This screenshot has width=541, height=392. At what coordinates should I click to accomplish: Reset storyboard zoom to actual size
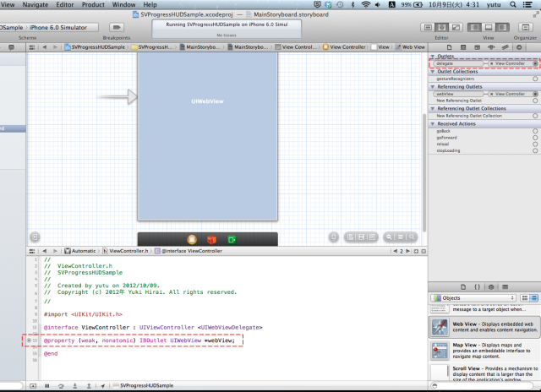pyautogui.click(x=400, y=237)
